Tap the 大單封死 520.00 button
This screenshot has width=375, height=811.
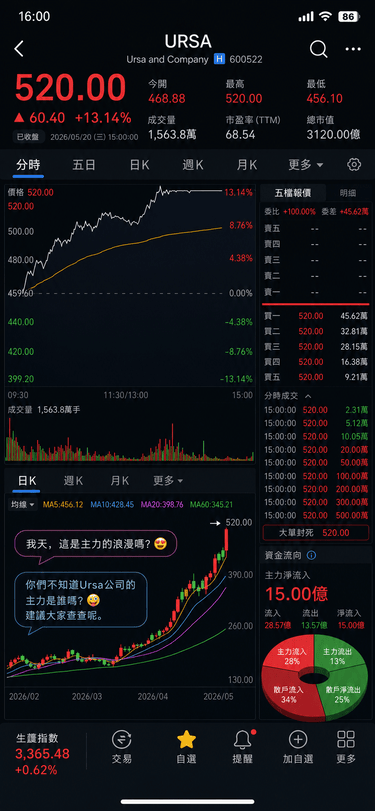point(316,533)
